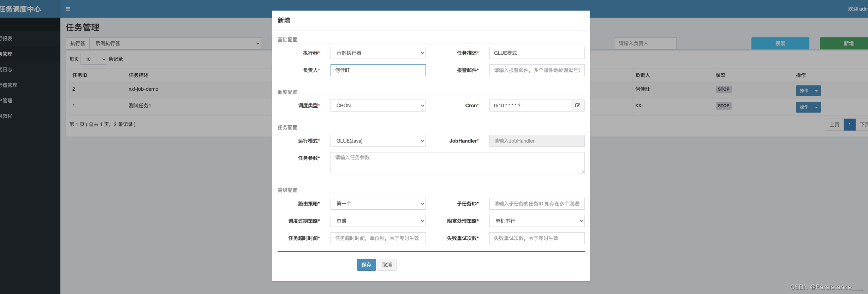Click the 失败重试次数 input field
Screen dimensions: 868x294
tap(537, 238)
